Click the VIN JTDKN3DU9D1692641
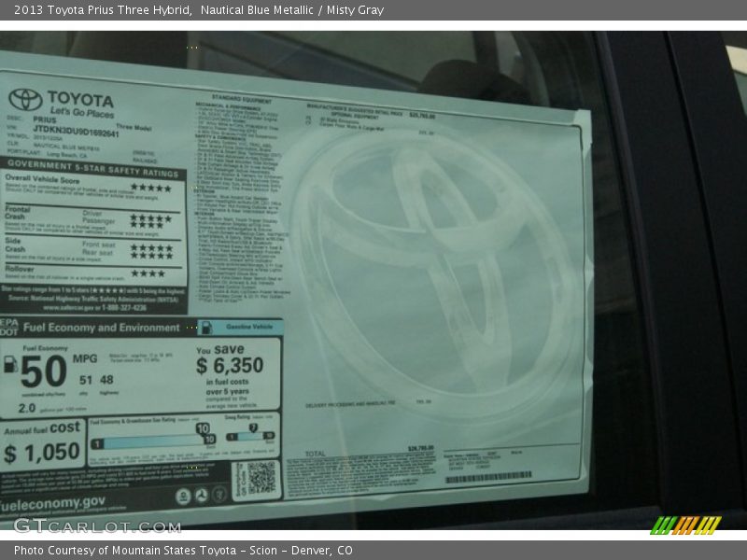Screen dimensions: 747x560 (x=76, y=131)
